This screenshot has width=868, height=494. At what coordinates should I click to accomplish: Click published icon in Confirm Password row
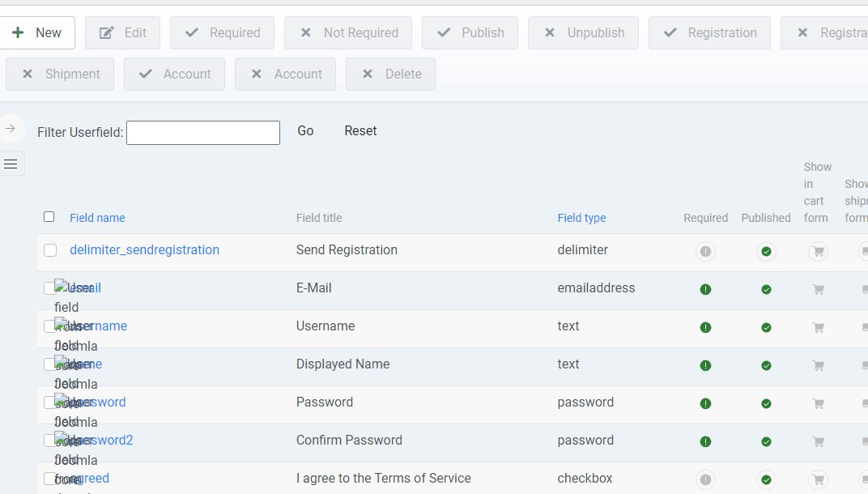766,441
